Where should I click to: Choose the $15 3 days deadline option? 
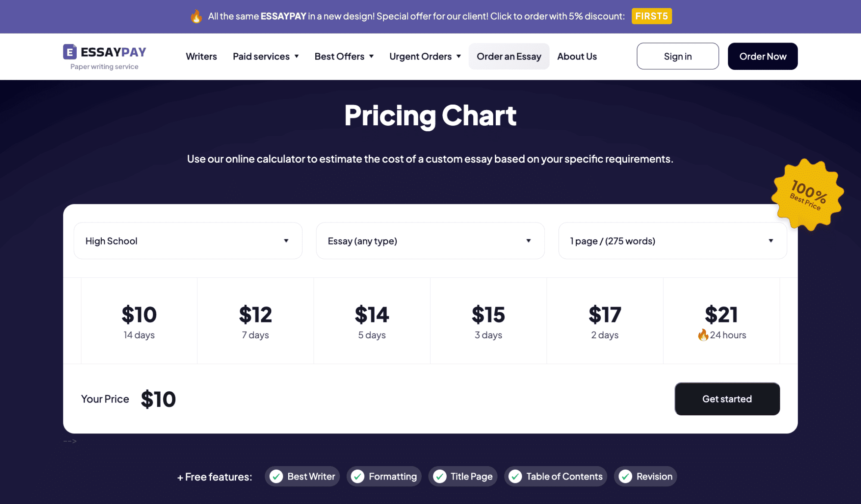pyautogui.click(x=488, y=321)
